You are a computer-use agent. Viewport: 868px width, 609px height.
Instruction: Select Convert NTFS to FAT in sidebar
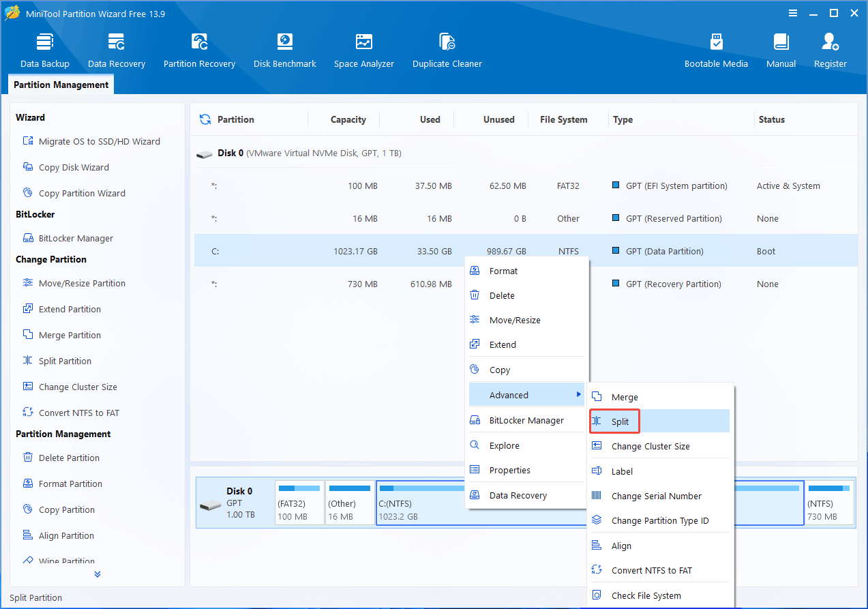pos(71,413)
